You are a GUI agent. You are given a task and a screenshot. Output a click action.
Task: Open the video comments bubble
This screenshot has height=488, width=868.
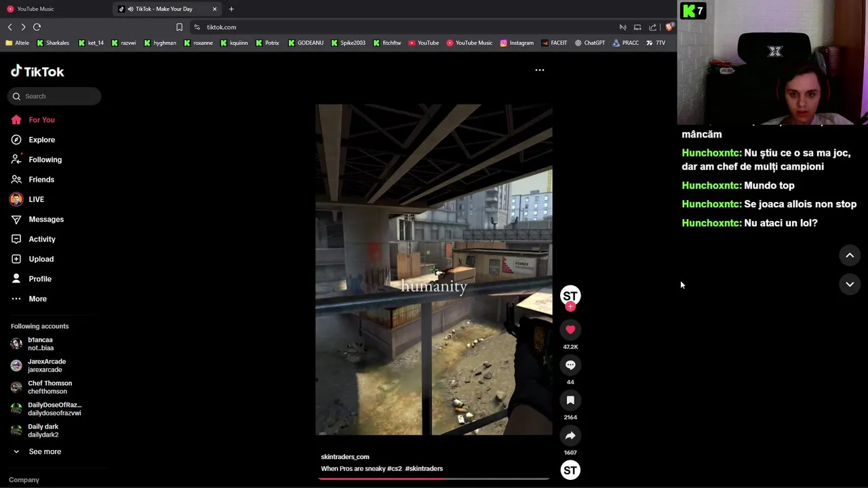pos(570,365)
